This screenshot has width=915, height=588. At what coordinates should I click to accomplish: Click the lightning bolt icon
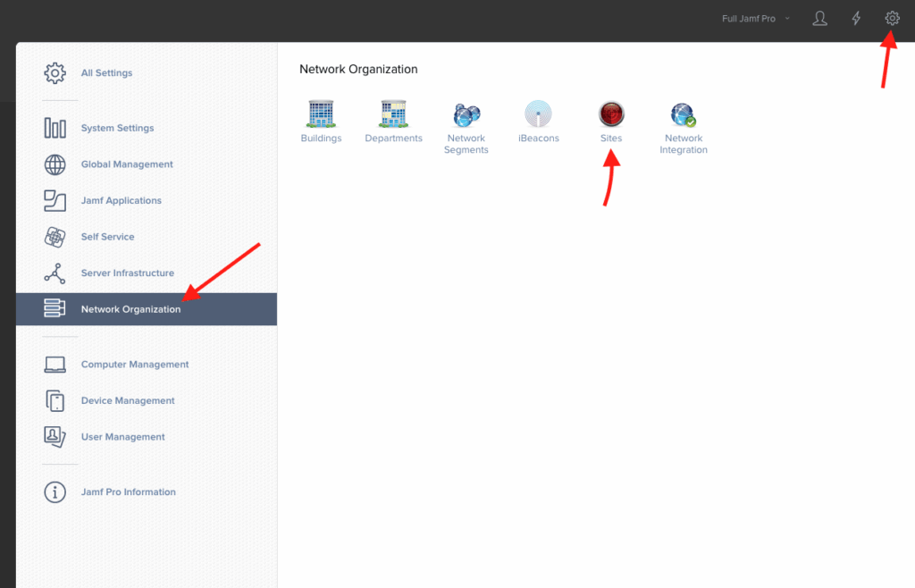856,18
